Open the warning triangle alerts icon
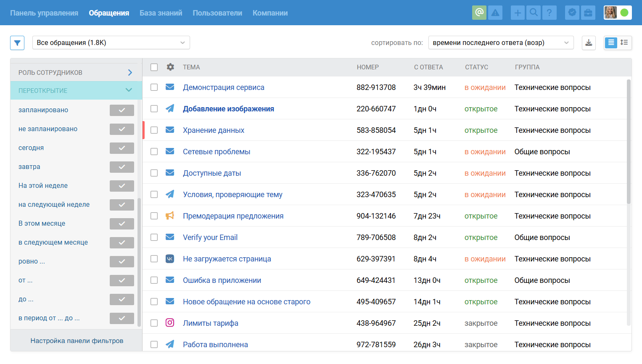Viewport: 642px width, 364px height. click(x=495, y=13)
